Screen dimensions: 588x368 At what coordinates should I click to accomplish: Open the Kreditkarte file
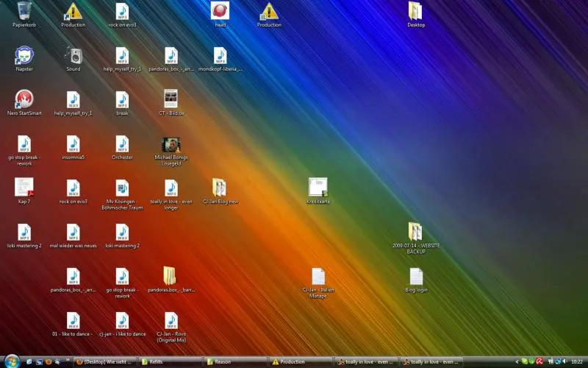click(318, 188)
